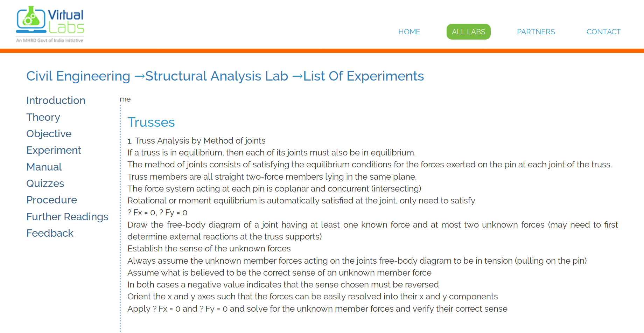Open the CONTACT page

tap(603, 32)
